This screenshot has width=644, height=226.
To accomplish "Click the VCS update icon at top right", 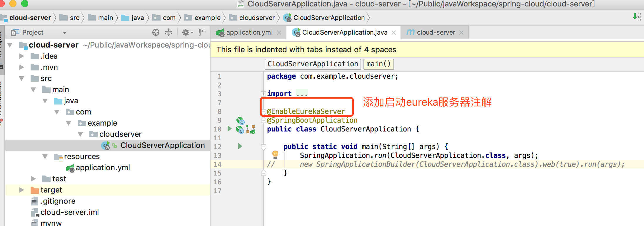I will [637, 17].
